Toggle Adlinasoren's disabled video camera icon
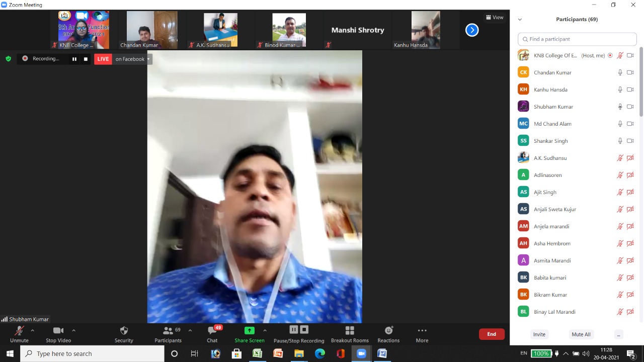644x362 pixels. tap(630, 175)
